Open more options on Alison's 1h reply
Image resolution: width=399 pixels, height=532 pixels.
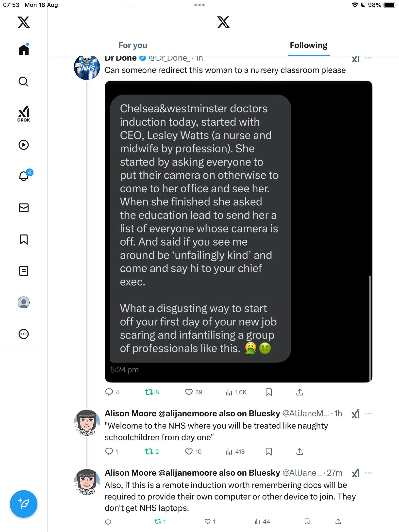click(x=368, y=414)
